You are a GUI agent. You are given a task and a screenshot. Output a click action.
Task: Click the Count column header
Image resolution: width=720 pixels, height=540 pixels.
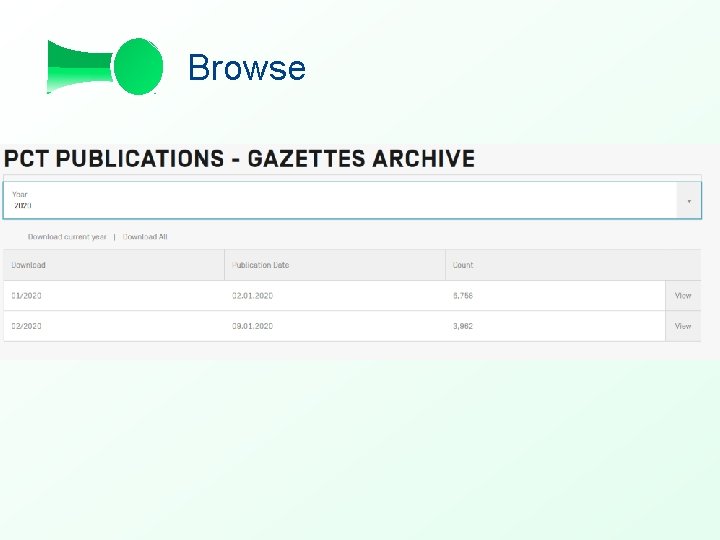573,265
